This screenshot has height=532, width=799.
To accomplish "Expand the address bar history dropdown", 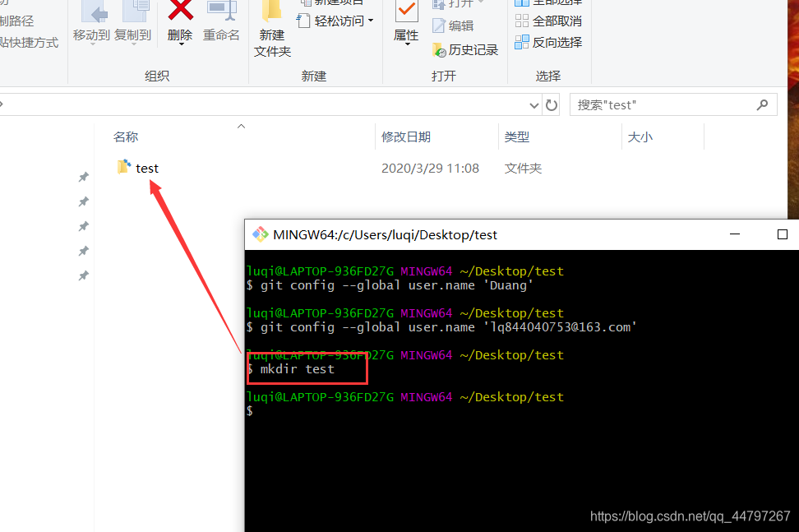I will (x=533, y=105).
